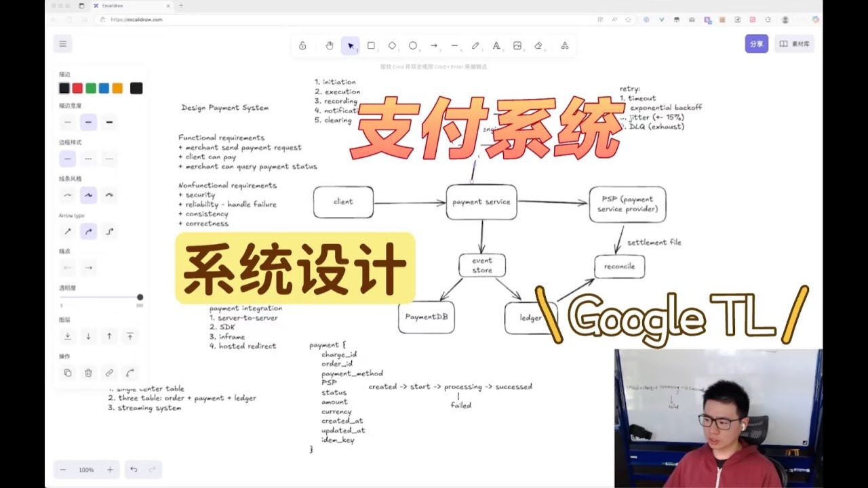Screen dimensions: 868x488
Task: Select the Arrow drawing tool
Action: (x=434, y=45)
